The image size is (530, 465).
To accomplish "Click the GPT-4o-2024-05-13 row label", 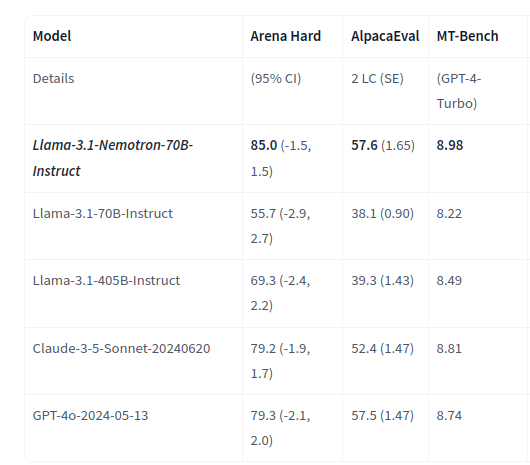I will (x=90, y=415).
